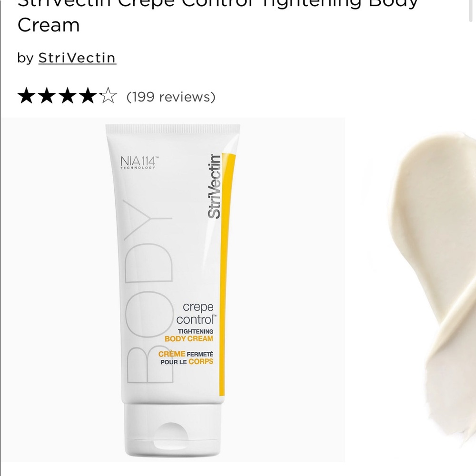This screenshot has height=476, width=476.
Task: Click the second filled rating star
Action: tap(47, 96)
